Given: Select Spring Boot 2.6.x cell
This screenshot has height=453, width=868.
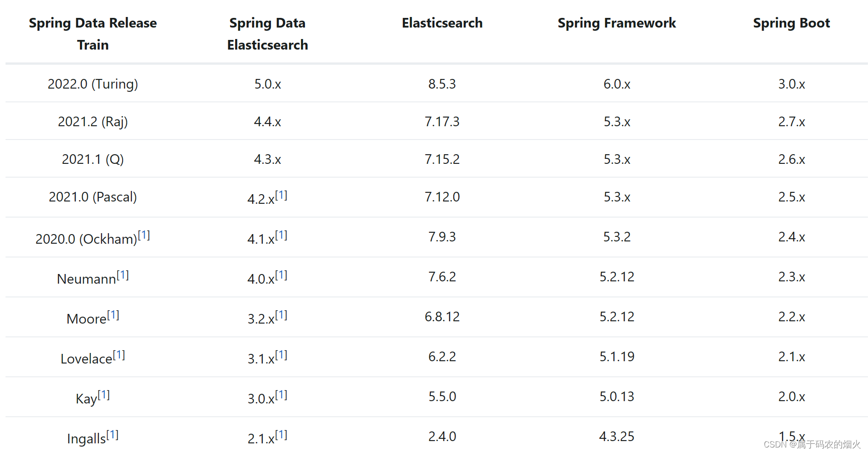Looking at the screenshot, I should 791,159.
